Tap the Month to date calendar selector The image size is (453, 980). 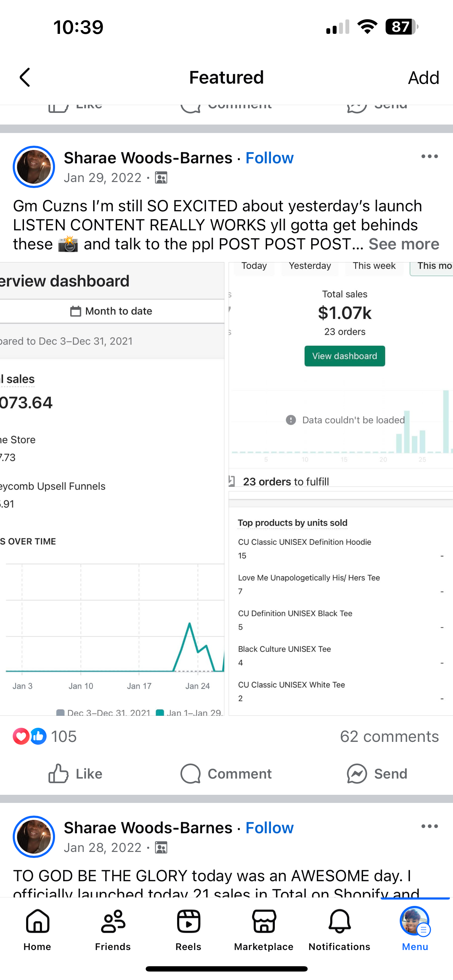(x=111, y=311)
